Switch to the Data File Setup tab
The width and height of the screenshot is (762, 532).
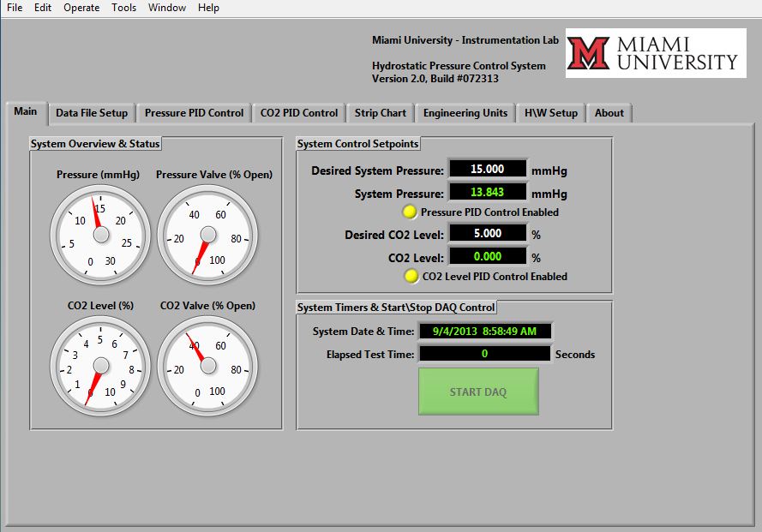92,113
